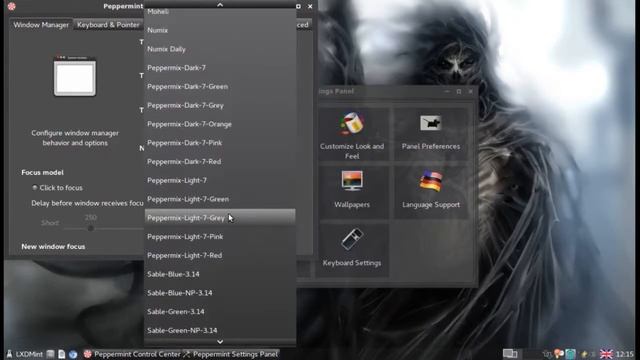This screenshot has width=640, height=360.
Task: Pick Sable-Green-NP-3.14 theme
Action: tap(220, 331)
